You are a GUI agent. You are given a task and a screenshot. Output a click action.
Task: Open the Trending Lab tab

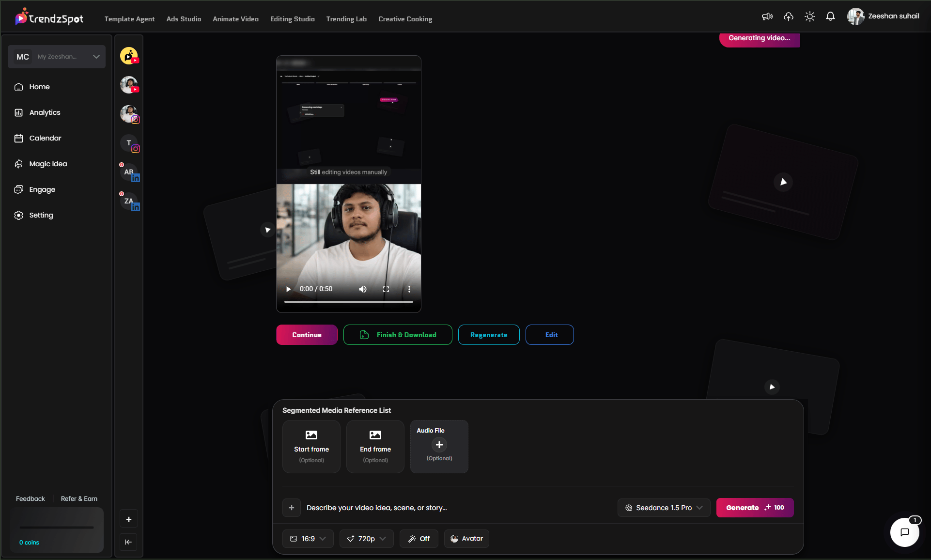346,19
